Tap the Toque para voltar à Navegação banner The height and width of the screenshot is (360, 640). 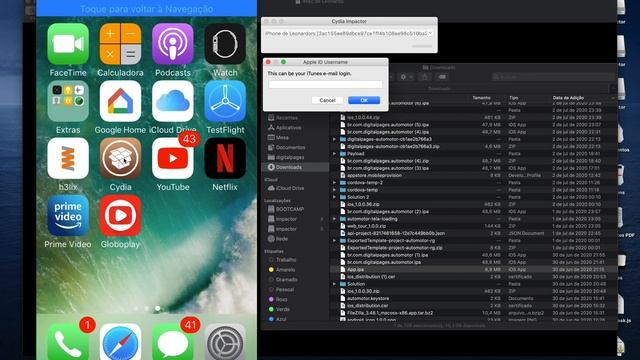[x=147, y=9]
